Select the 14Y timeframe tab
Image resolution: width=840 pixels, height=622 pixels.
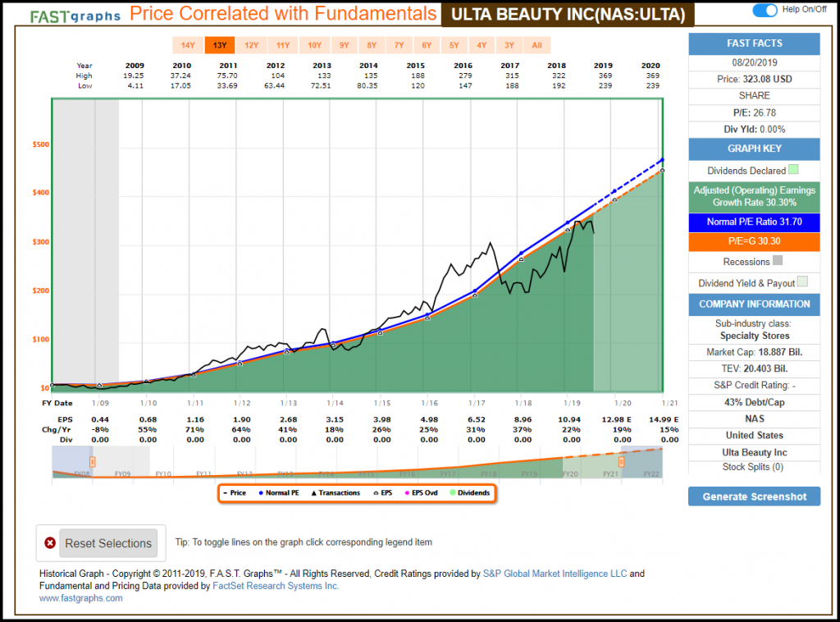[188, 45]
